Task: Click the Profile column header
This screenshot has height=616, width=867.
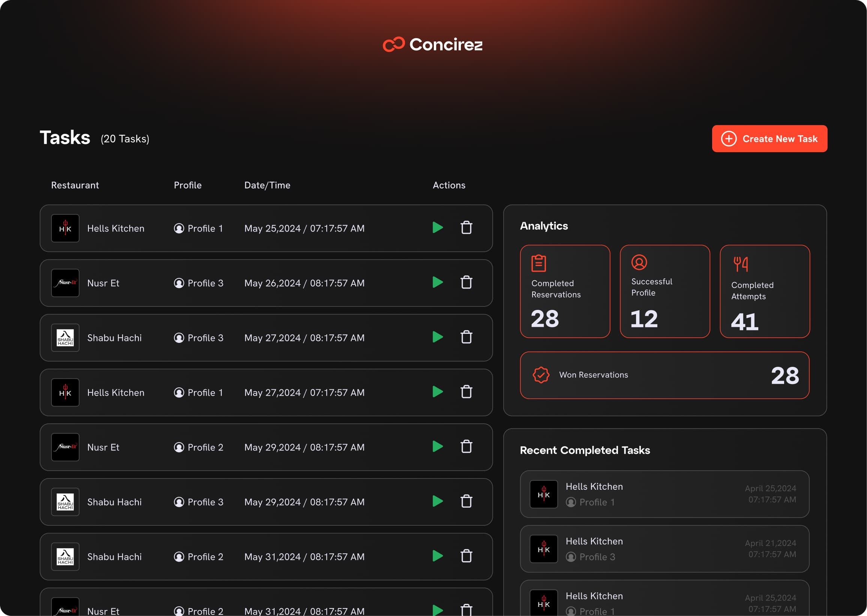Action: point(187,185)
